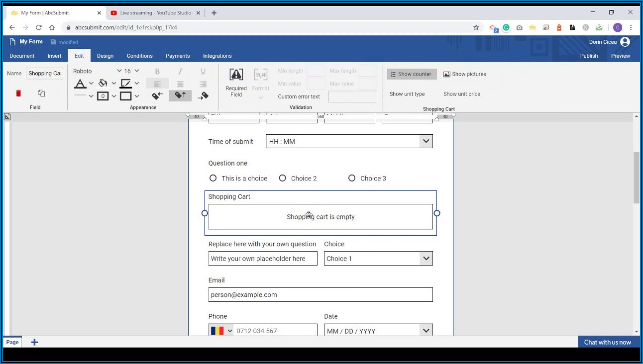Screen dimensions: 643x364
Task: Select the 'This is a choice' radio button
Action: [213, 178]
